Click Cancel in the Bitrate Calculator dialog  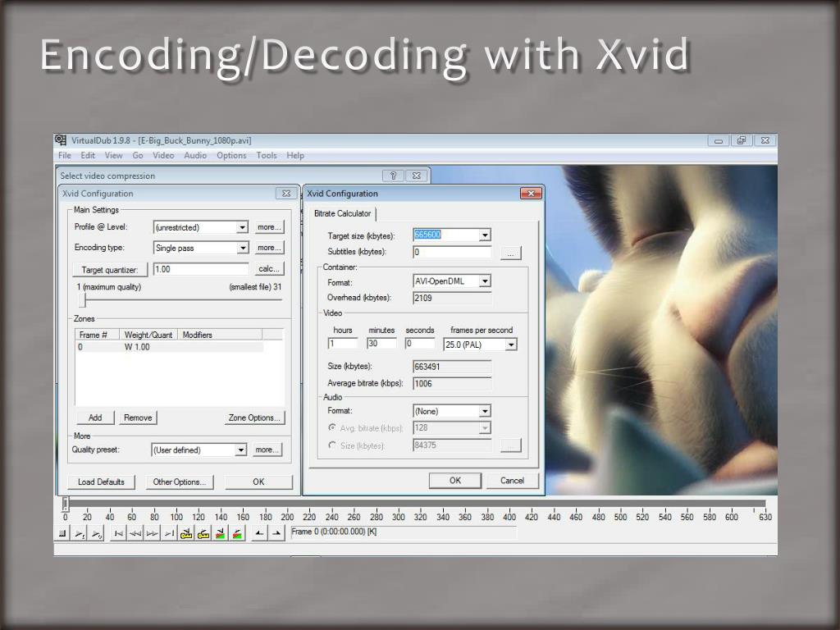tap(512, 480)
